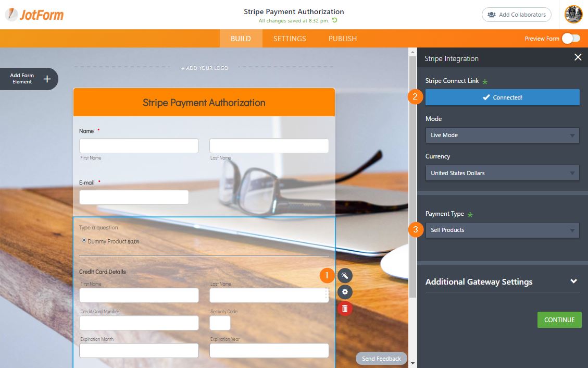Click the Credit Card Number field
Image resolution: width=588 pixels, height=368 pixels.
pos(139,323)
